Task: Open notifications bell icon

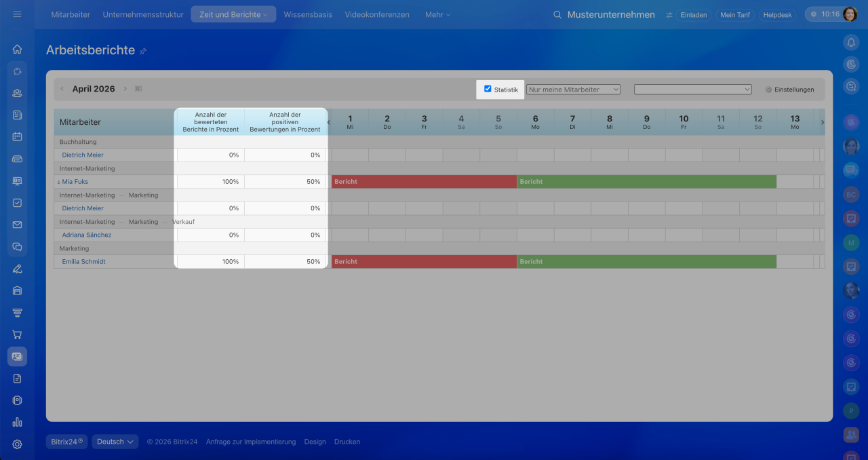Action: pyautogui.click(x=851, y=42)
